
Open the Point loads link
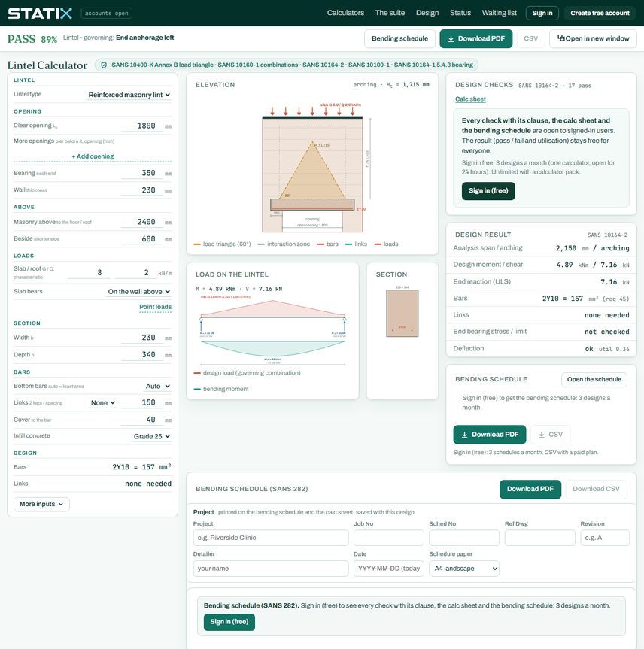click(155, 307)
